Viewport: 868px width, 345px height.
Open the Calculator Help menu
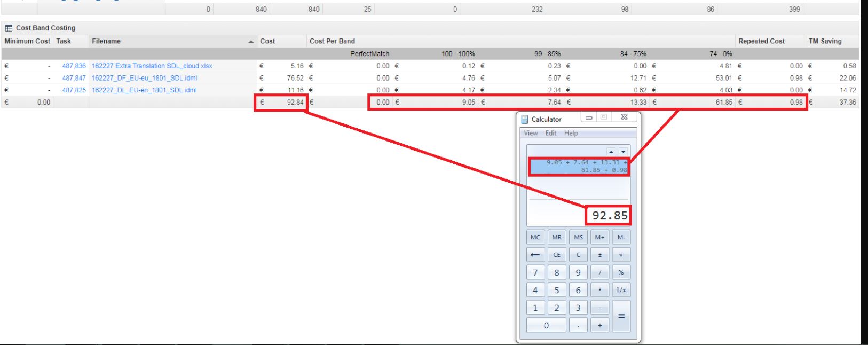tap(571, 133)
